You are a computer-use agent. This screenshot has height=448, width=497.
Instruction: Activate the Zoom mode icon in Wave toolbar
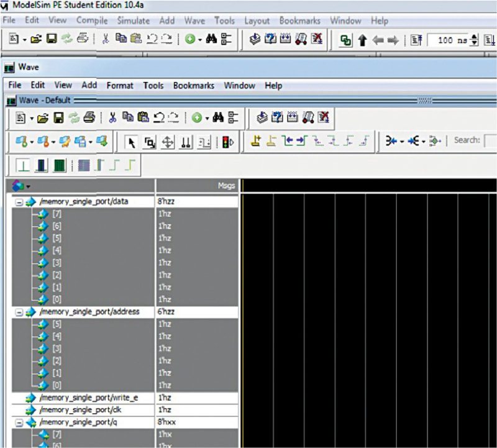[x=148, y=141]
